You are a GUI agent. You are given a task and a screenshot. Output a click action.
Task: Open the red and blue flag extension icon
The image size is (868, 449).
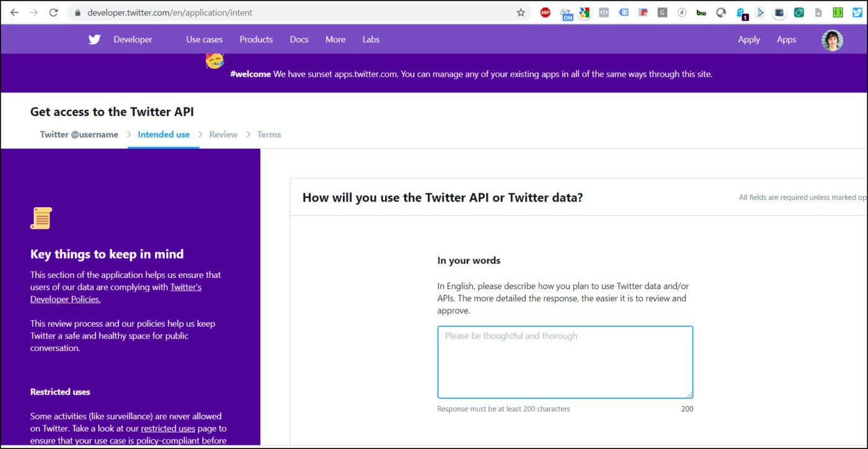[643, 12]
